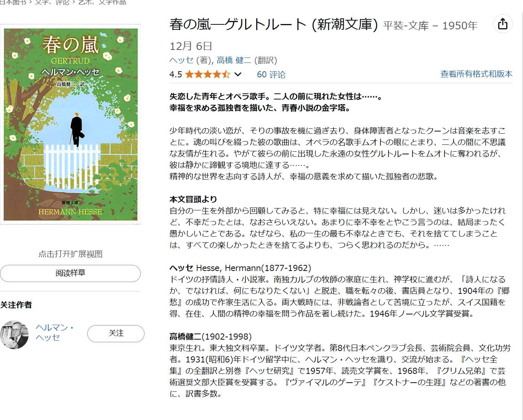Open the 60 评论 reviews link
Screen dimensions: 523x420
[x=271, y=74]
